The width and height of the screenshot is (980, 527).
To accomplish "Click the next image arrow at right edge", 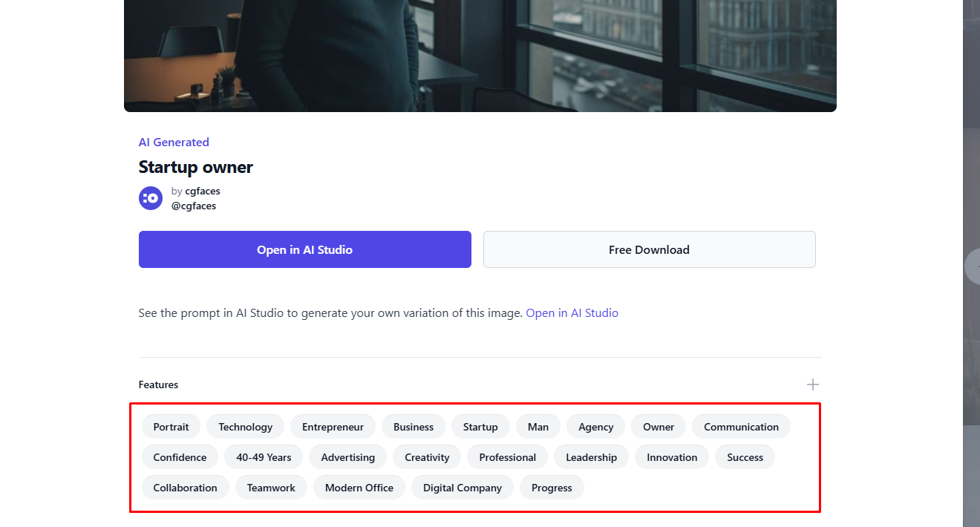I will [973, 266].
